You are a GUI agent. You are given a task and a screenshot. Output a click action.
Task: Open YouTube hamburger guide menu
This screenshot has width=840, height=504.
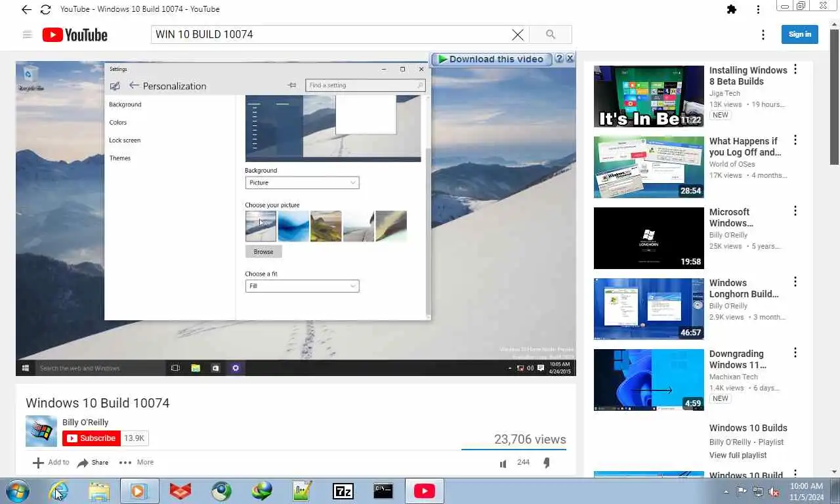click(27, 35)
